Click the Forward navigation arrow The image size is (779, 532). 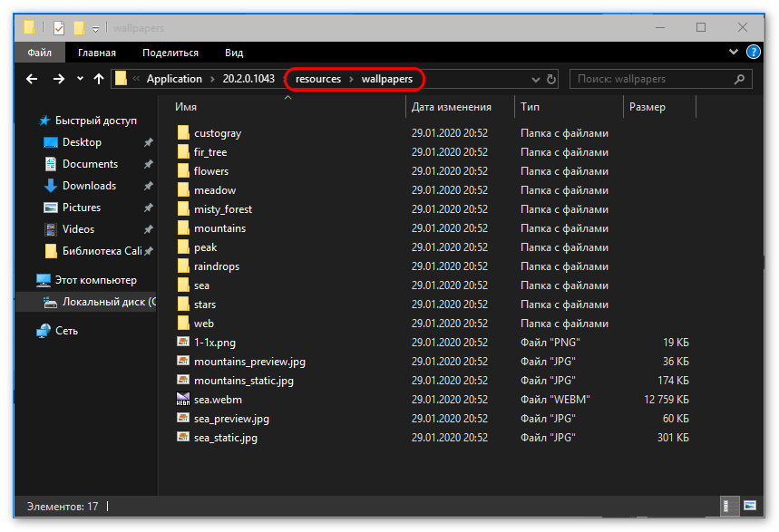pyautogui.click(x=58, y=79)
